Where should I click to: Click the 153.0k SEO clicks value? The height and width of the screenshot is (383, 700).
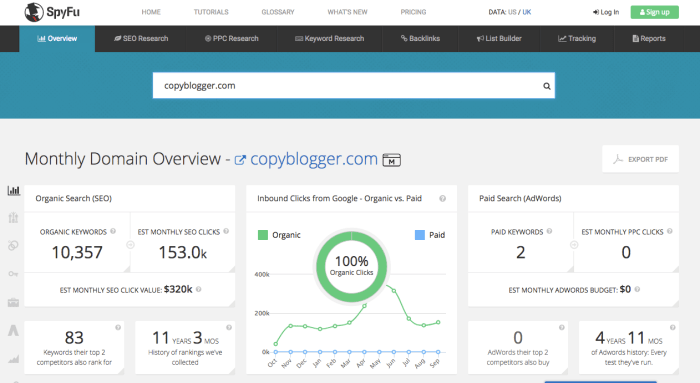pos(183,252)
